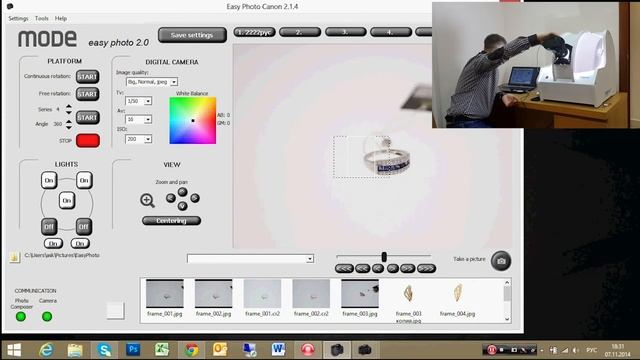Decrease the Angle value
Image resolution: width=640 pixels, height=360 pixels.
(x=69, y=127)
